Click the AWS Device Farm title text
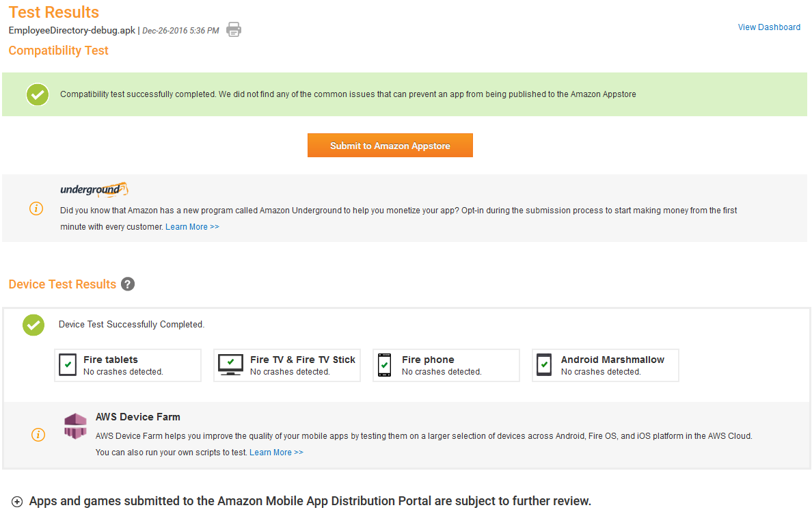Screen dimensions: 812x525 click(x=138, y=417)
